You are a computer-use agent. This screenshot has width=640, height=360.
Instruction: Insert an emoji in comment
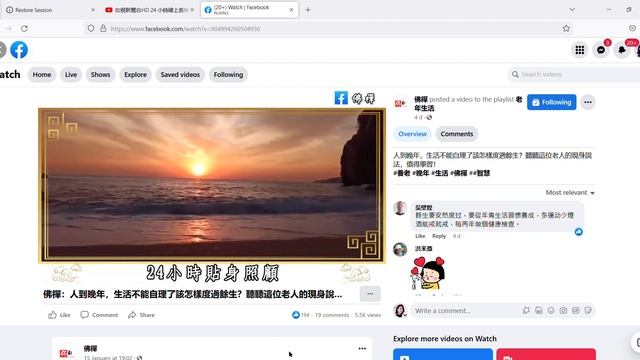pyautogui.click(x=551, y=311)
